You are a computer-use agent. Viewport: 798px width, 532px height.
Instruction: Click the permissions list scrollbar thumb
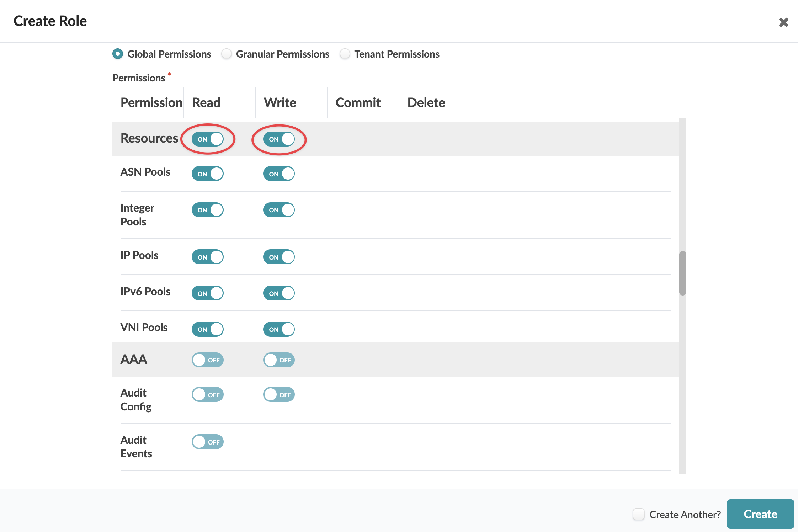click(x=682, y=273)
